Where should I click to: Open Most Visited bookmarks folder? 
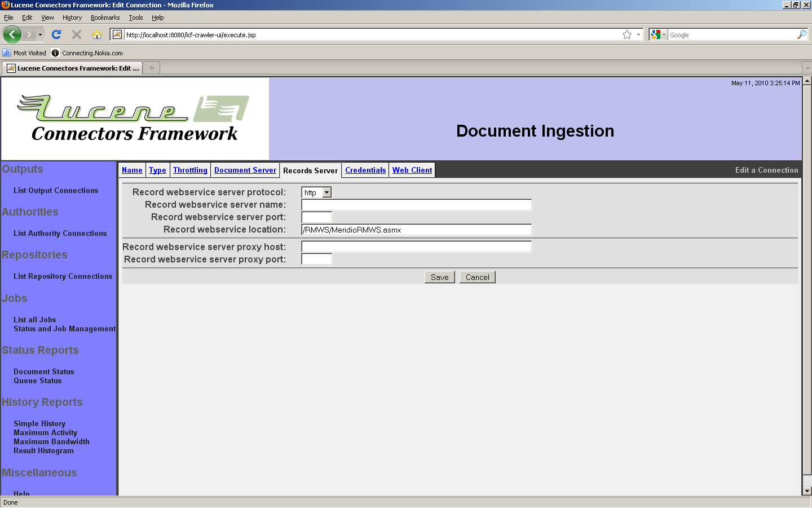click(25, 53)
